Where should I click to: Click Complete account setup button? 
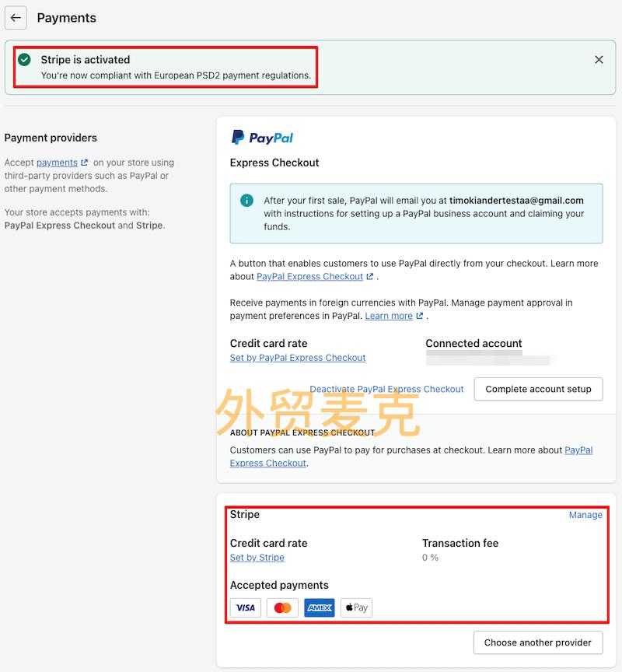[539, 389]
